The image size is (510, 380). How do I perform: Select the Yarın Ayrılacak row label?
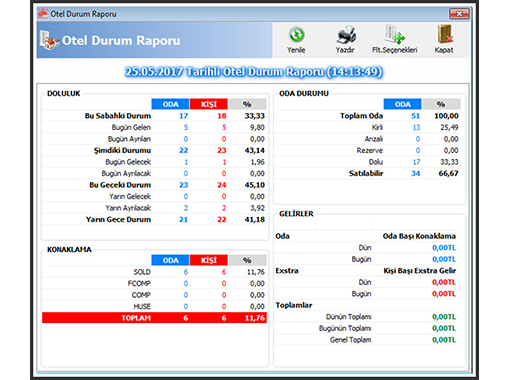pos(128,208)
